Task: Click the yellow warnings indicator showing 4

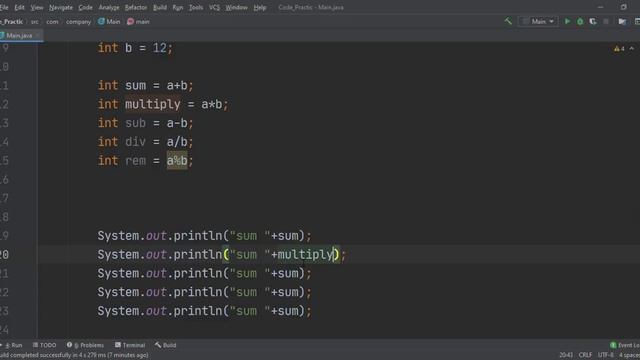Action: 619,49
